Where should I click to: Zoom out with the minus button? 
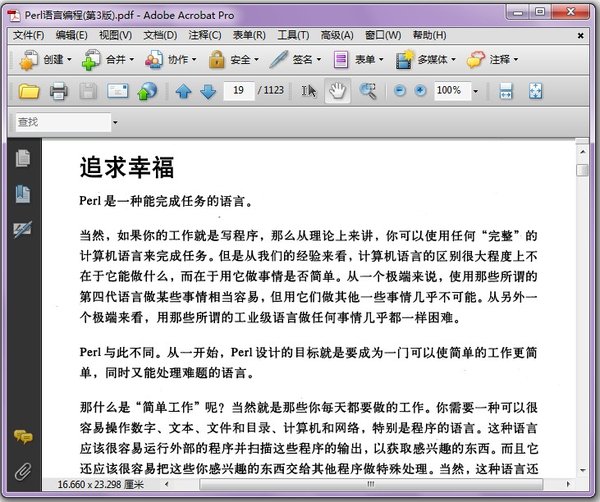pos(399,91)
